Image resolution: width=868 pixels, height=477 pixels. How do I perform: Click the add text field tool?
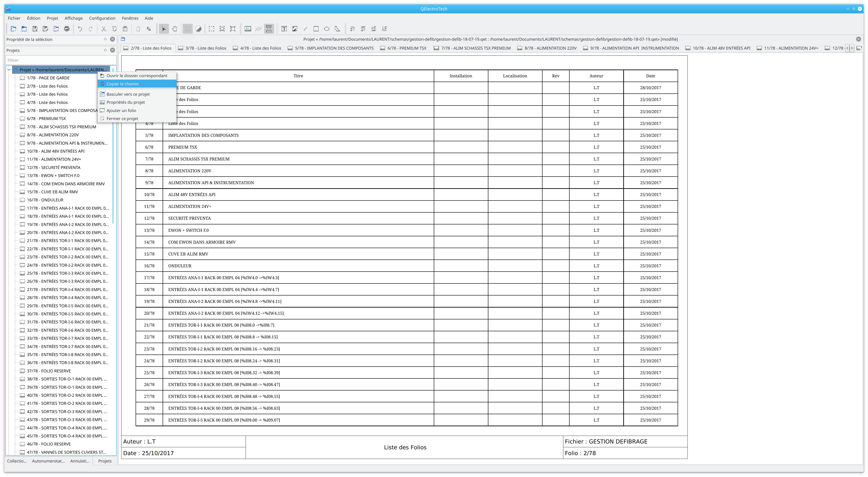[284, 29]
